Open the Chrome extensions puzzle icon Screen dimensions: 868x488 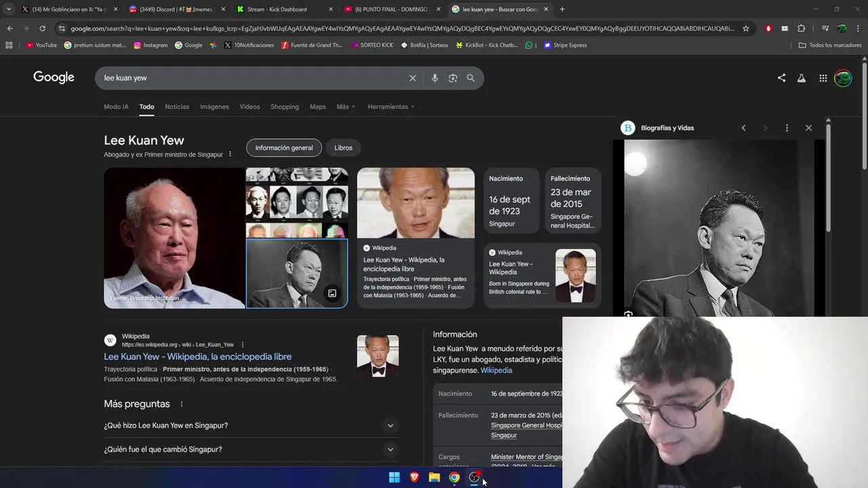pos(801,28)
